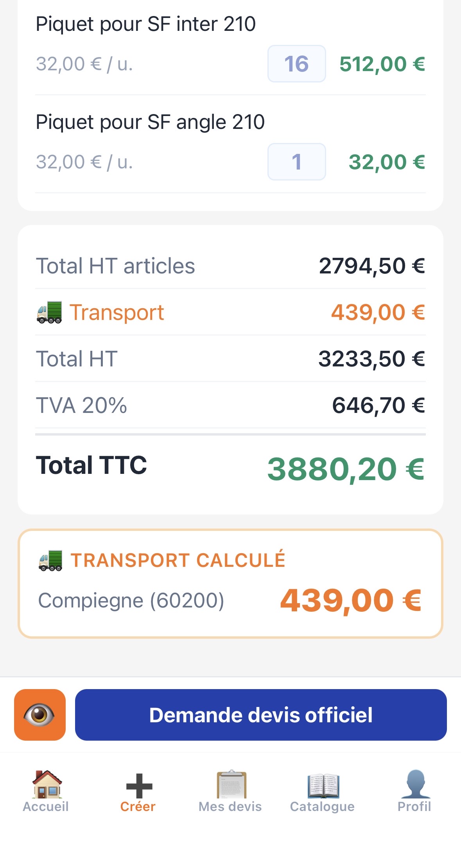461x868 pixels.
Task: Edit quantity 16 for Piquet SF inter
Action: 296,64
